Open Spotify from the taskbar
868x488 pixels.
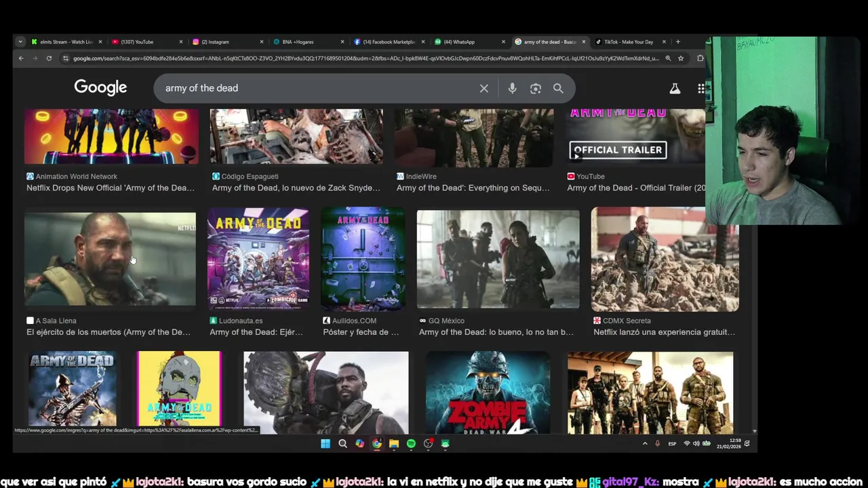pos(411,444)
